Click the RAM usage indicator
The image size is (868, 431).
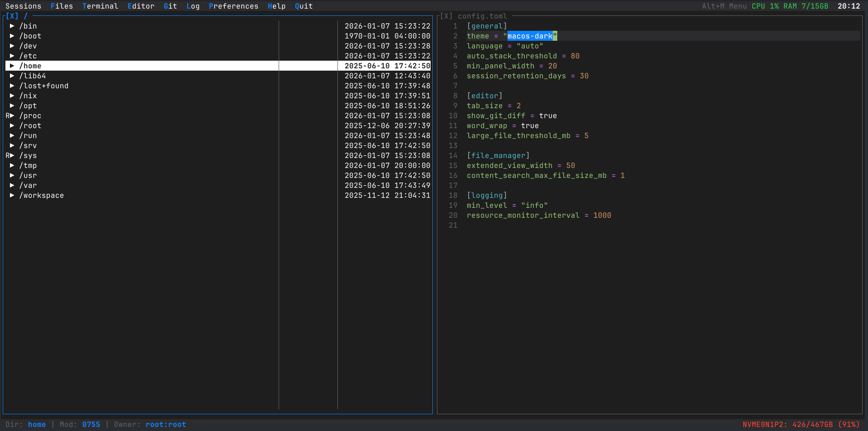[x=806, y=6]
